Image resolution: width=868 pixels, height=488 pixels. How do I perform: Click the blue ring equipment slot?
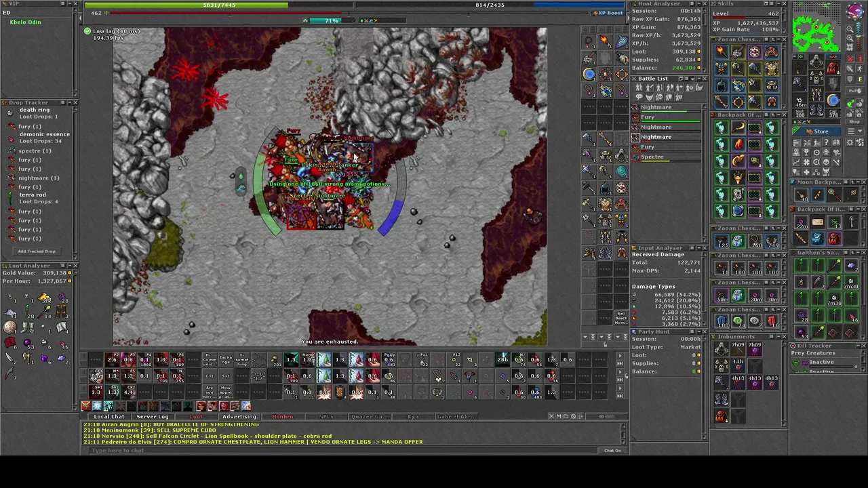coord(833,99)
